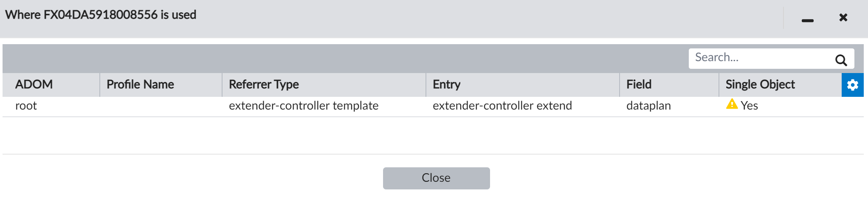The height and width of the screenshot is (203, 868).
Task: Sort by the ADOM column header
Action: click(x=34, y=85)
